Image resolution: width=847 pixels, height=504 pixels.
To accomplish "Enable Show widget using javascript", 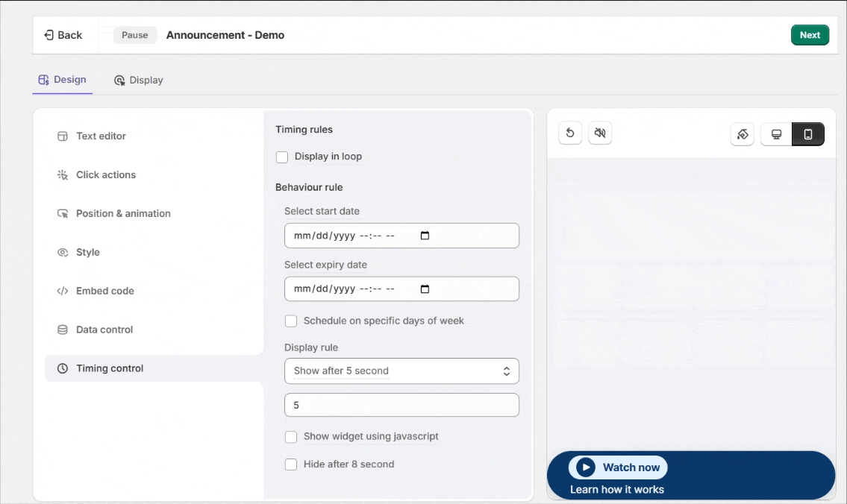I will 290,437.
